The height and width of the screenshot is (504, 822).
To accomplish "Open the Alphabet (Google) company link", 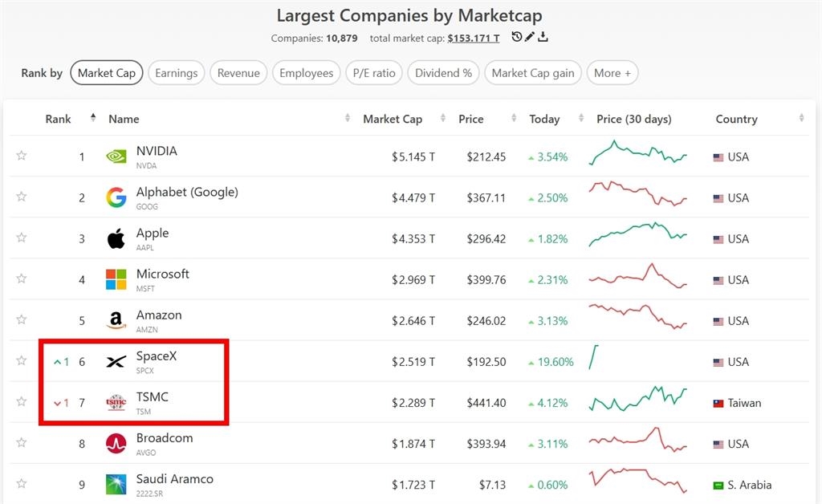I will (187, 193).
